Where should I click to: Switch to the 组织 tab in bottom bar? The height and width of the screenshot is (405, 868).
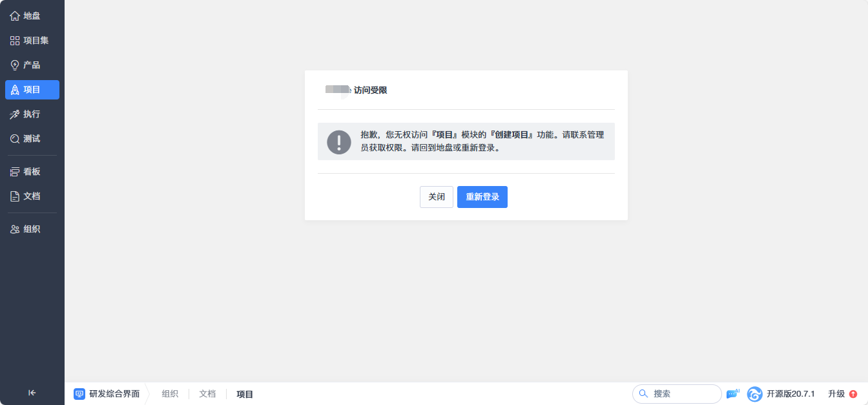(170, 393)
